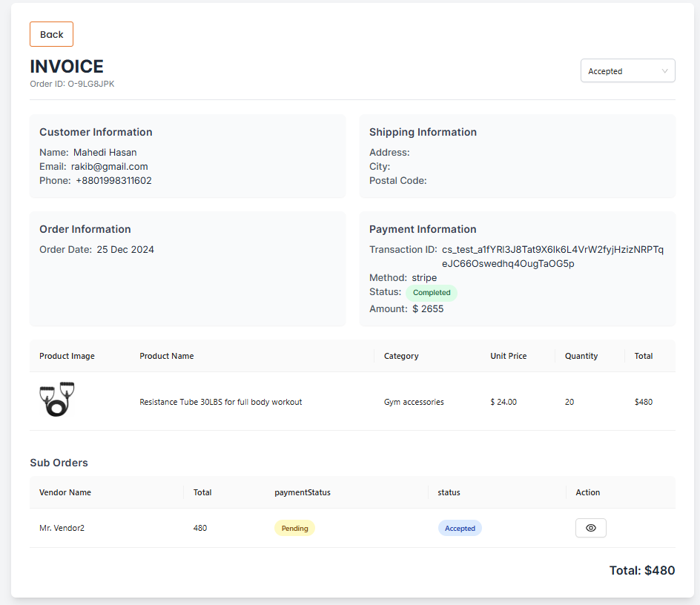
Task: Click the Quantity column header
Action: tap(581, 356)
